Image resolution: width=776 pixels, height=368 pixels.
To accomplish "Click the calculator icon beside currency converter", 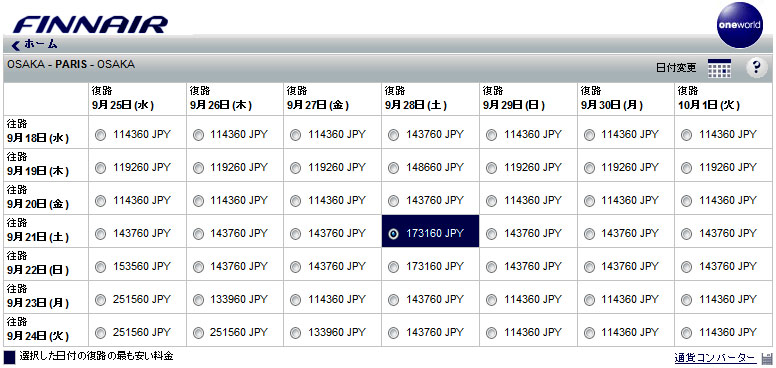I will [767, 358].
